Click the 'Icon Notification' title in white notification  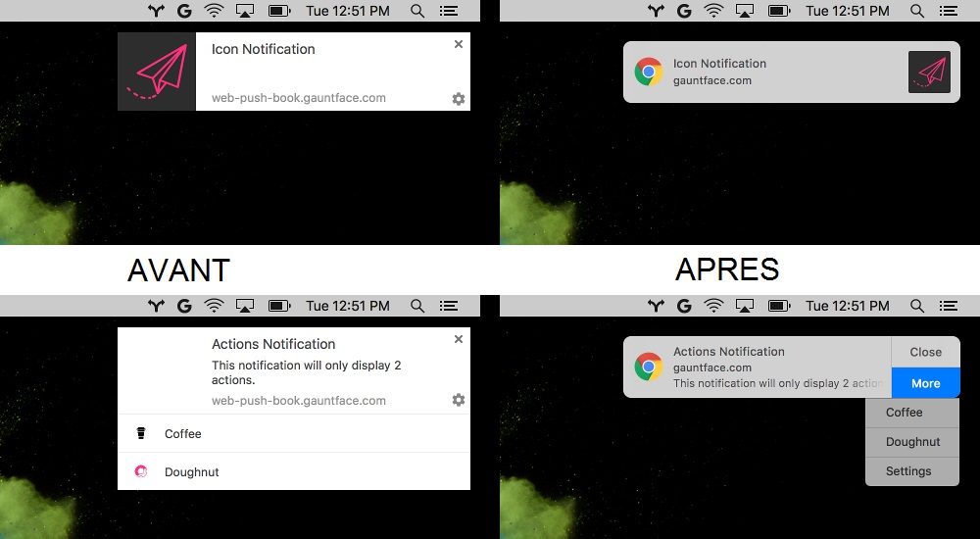coord(263,49)
